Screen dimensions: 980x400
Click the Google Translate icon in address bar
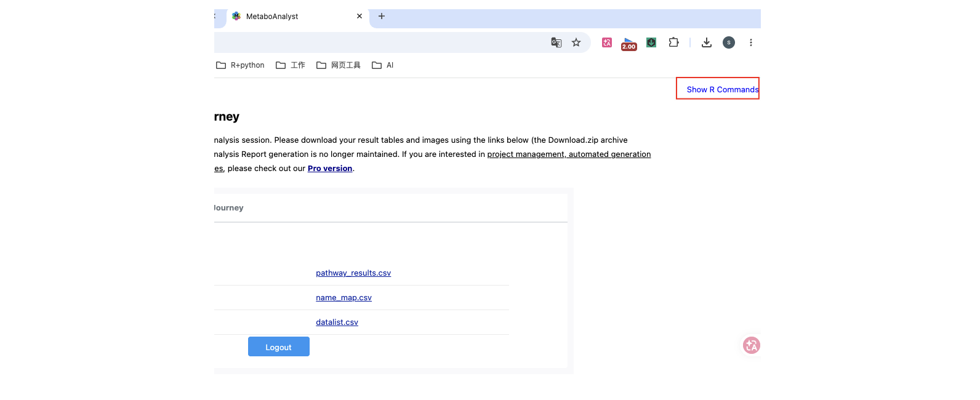tap(556, 42)
